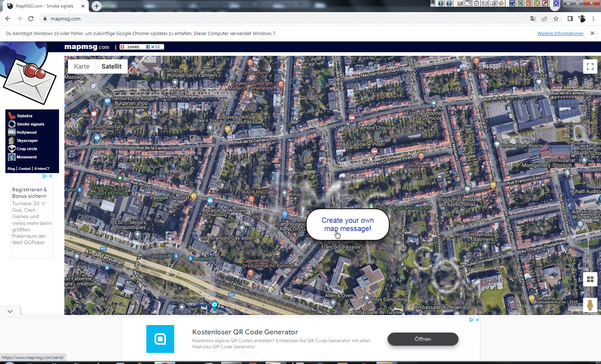Switch map to Karte view
Image resolution: width=601 pixels, height=364 pixels.
coord(82,66)
